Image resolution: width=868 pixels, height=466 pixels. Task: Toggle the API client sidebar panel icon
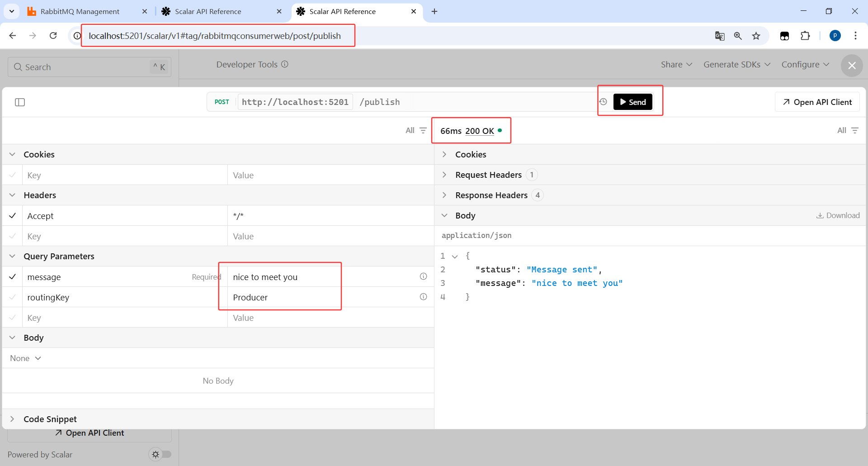pyautogui.click(x=20, y=102)
